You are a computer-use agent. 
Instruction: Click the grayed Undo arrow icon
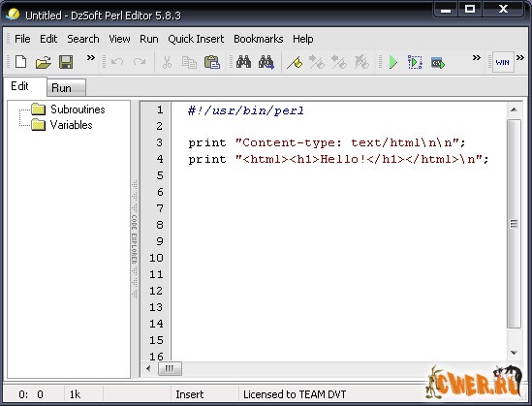click(x=117, y=62)
